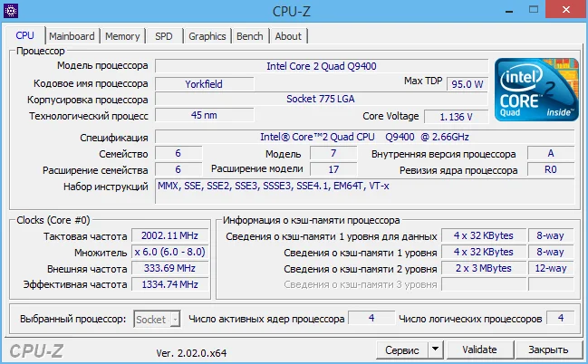This screenshot has width=588, height=364.
Task: Click the L2 cache 2 x 3 MBytes value
Action: (484, 268)
